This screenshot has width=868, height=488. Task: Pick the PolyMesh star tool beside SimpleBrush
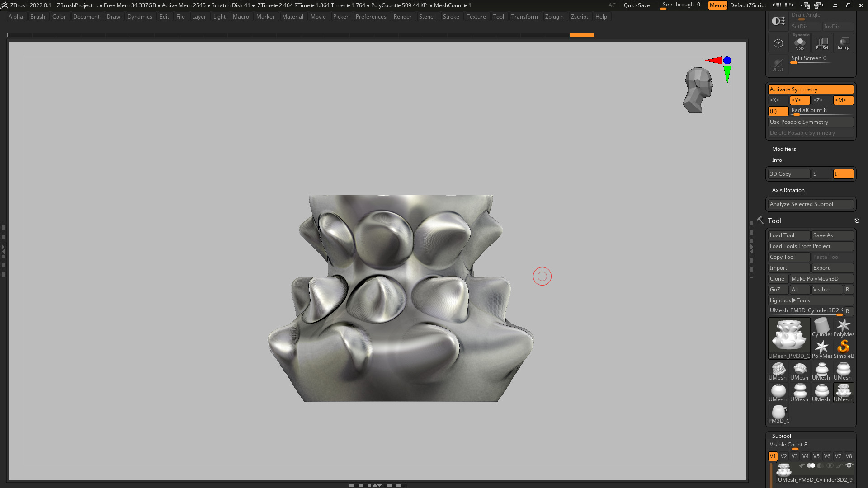(822, 349)
